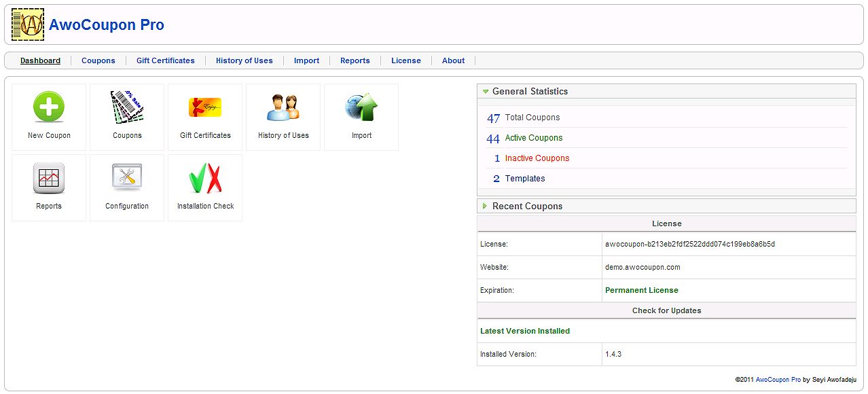Screen dimensions: 868x394
Task: Click the 'License:' row label
Action: click(x=494, y=244)
